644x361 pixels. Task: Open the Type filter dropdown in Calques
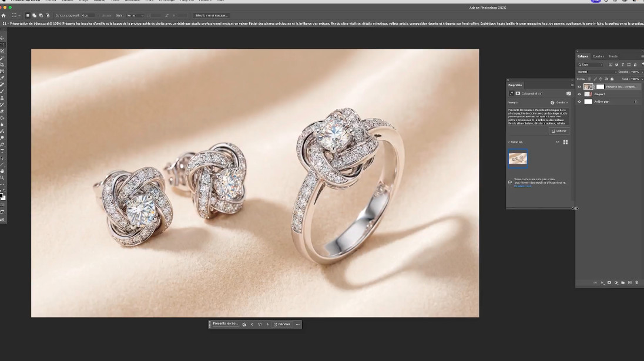point(590,65)
